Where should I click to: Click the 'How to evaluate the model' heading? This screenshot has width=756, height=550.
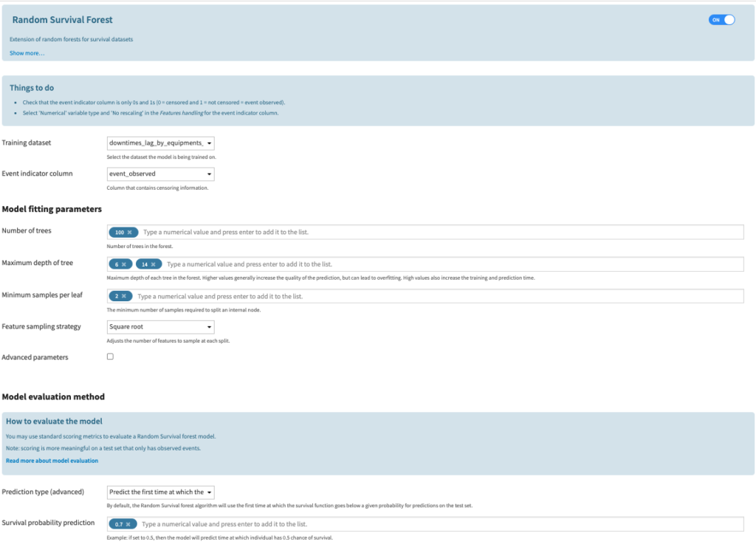point(54,422)
